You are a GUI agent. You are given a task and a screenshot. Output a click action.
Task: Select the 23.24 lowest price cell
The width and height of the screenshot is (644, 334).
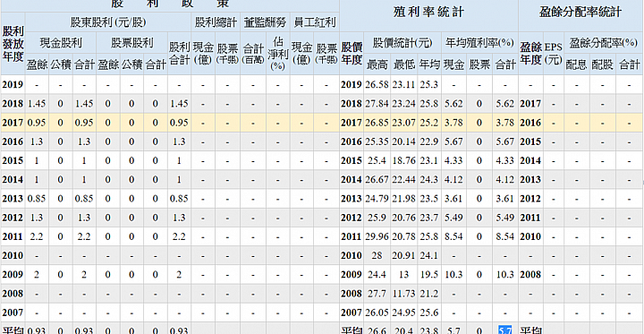tap(403, 104)
